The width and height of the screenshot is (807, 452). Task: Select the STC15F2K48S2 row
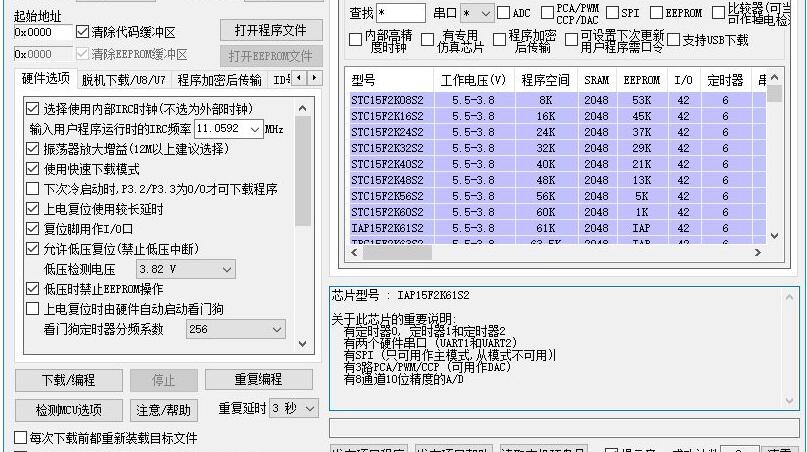pos(556,180)
